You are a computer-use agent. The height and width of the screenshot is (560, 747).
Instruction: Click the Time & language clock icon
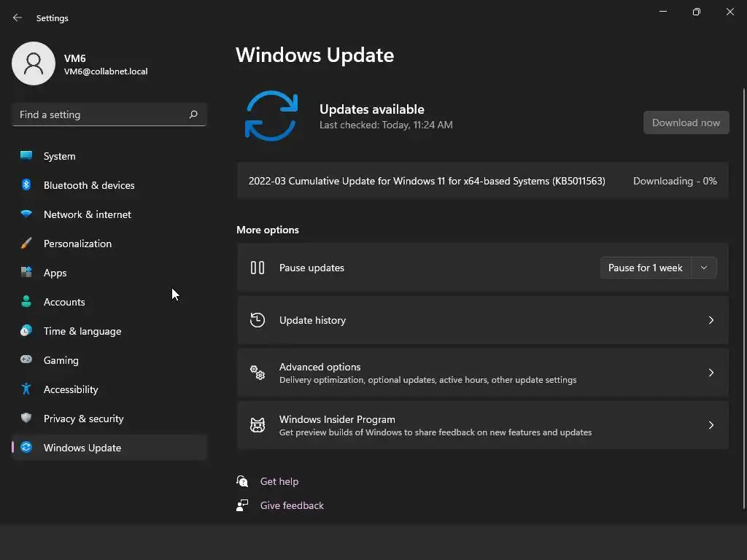(x=26, y=331)
